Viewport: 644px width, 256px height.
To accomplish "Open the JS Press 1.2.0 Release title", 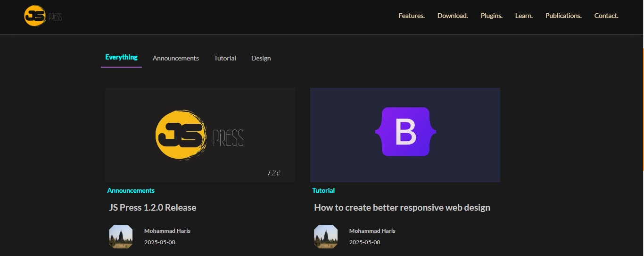I will [152, 207].
